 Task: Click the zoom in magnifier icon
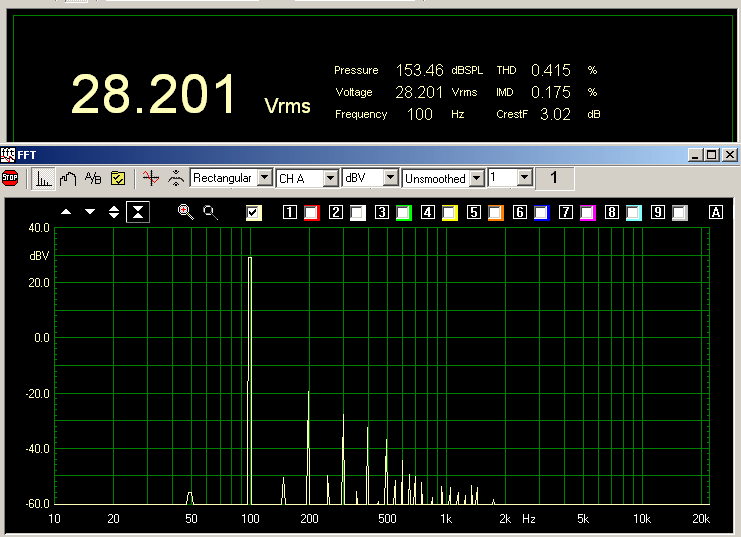pyautogui.click(x=185, y=212)
